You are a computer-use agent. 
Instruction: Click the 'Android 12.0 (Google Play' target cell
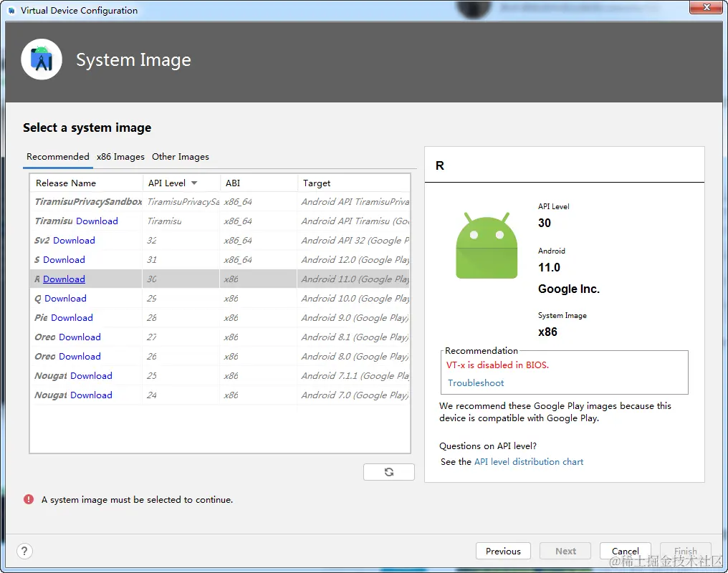click(355, 260)
